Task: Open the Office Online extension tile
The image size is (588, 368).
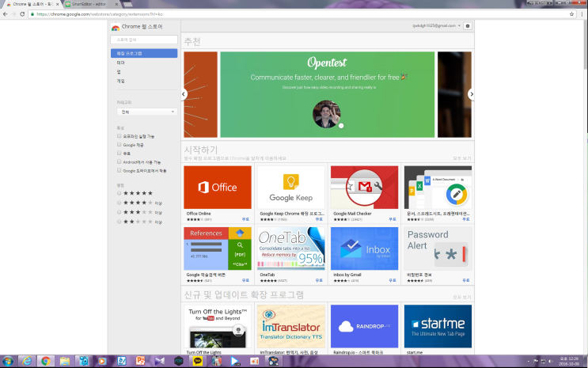Action: pos(218,194)
